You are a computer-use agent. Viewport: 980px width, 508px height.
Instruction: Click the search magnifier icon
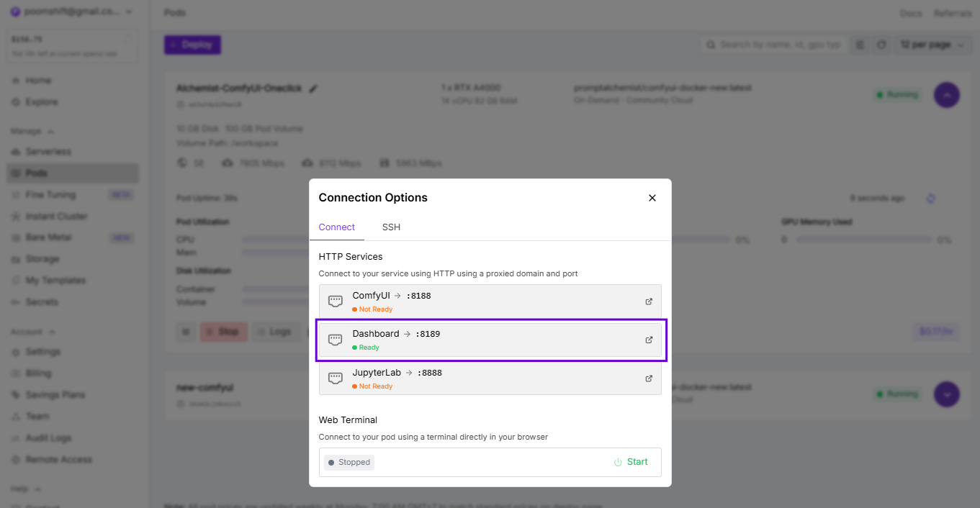[711, 45]
